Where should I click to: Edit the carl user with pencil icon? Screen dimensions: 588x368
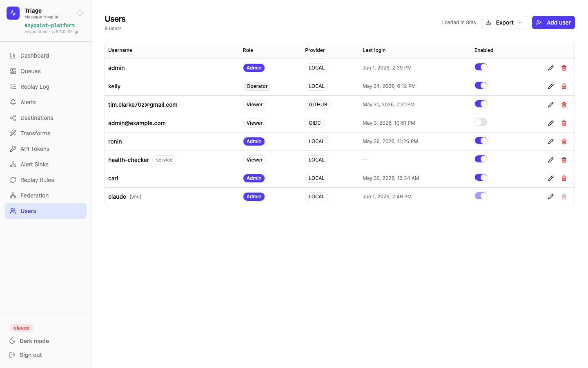point(551,178)
